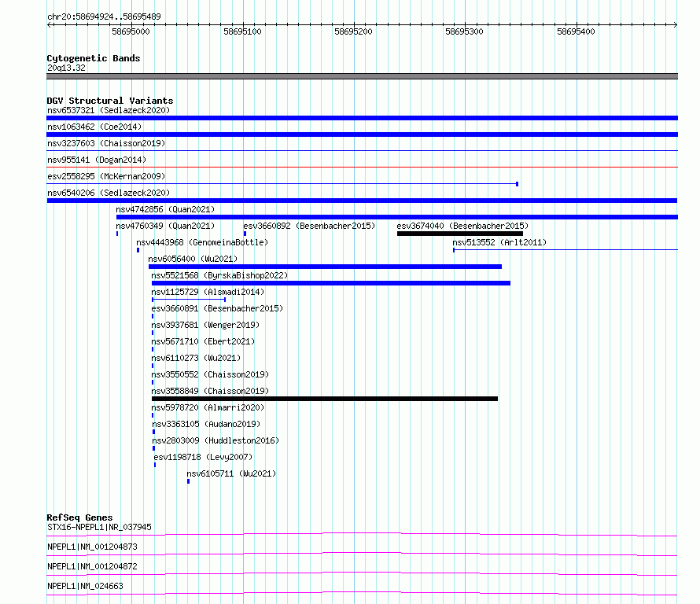Open NPEPL1|NM_024663 transcript label

point(85,586)
